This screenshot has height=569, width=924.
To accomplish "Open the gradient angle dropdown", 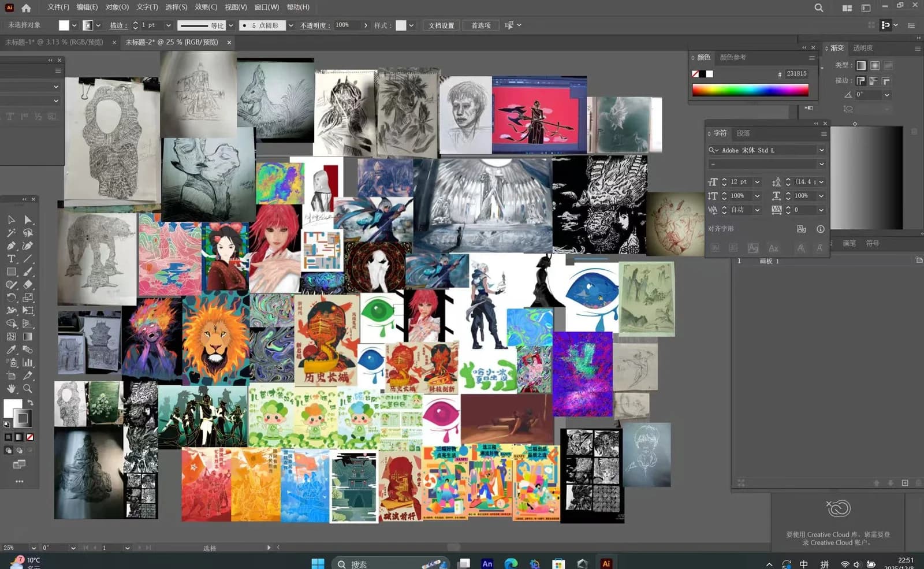I will [x=887, y=95].
